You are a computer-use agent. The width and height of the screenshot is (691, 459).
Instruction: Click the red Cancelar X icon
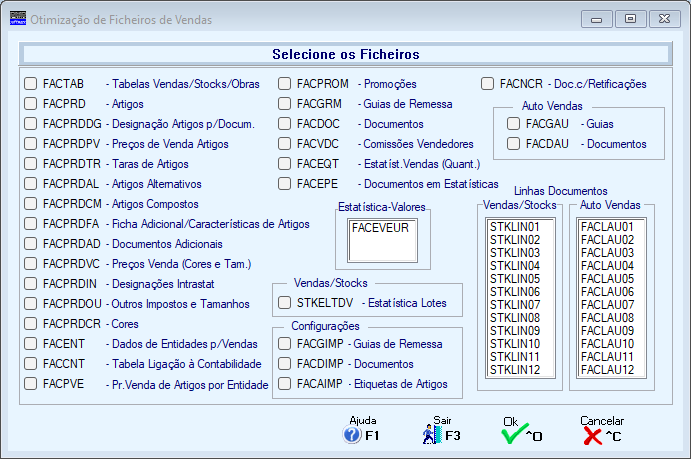(x=592, y=436)
